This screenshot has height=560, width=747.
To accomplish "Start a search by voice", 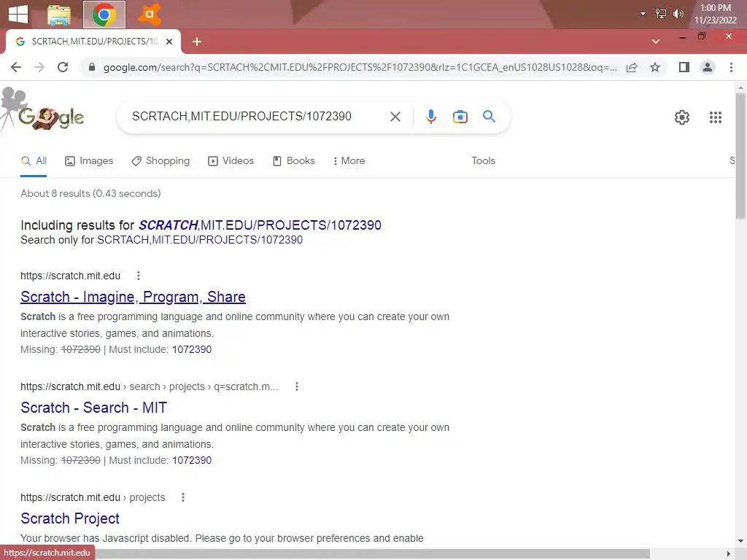I will pyautogui.click(x=430, y=117).
